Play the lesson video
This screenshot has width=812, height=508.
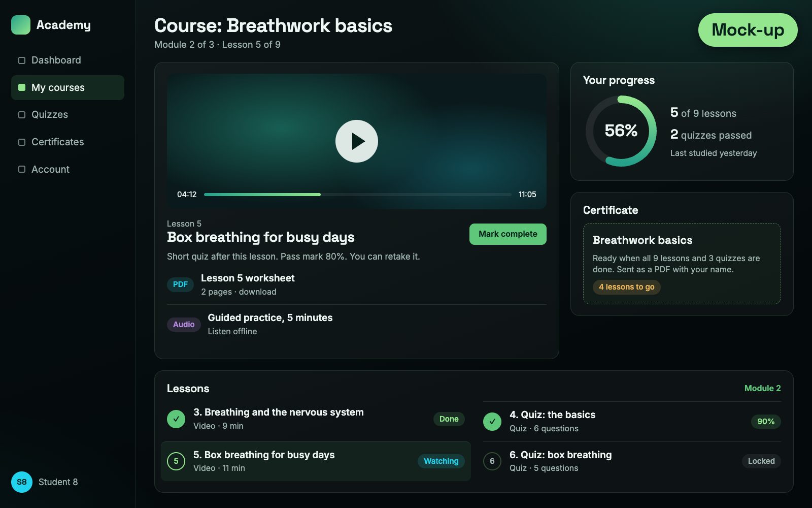pyautogui.click(x=357, y=141)
